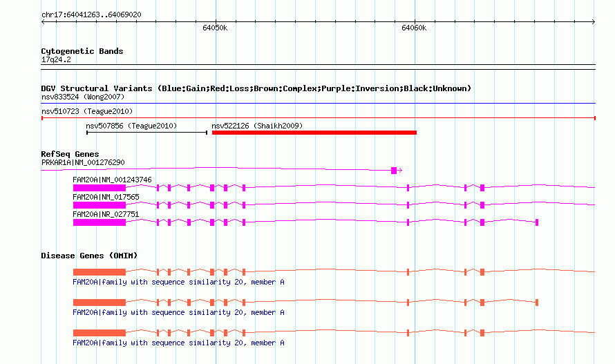Image resolution: width=615 pixels, height=364 pixels.
Task: Select the RefSeq Genes track title
Action: [70, 154]
